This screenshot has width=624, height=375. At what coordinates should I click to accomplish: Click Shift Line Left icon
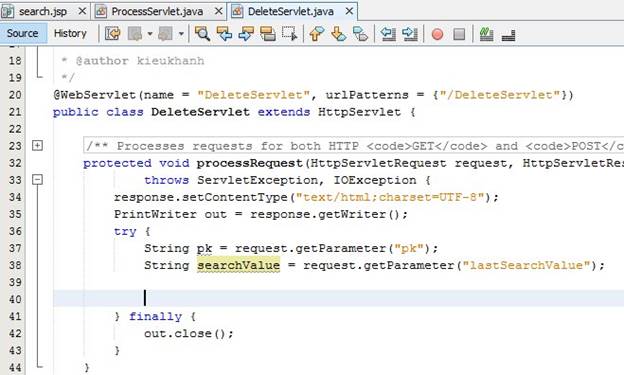point(388,34)
